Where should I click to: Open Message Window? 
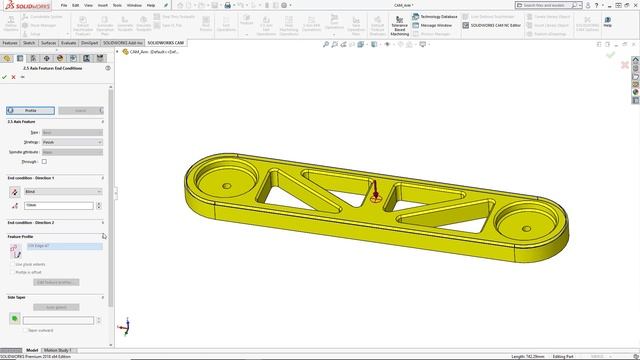[x=432, y=25]
